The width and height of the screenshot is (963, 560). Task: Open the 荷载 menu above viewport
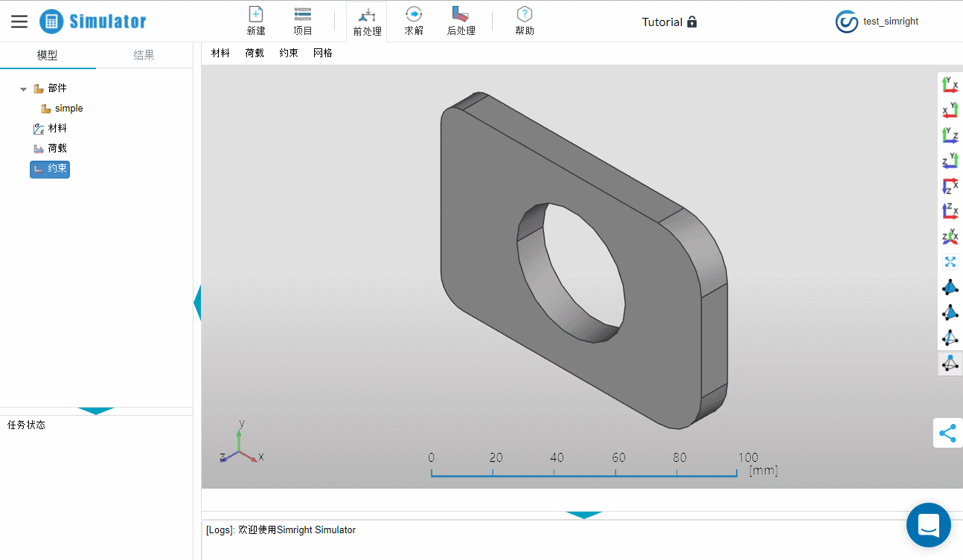point(255,53)
